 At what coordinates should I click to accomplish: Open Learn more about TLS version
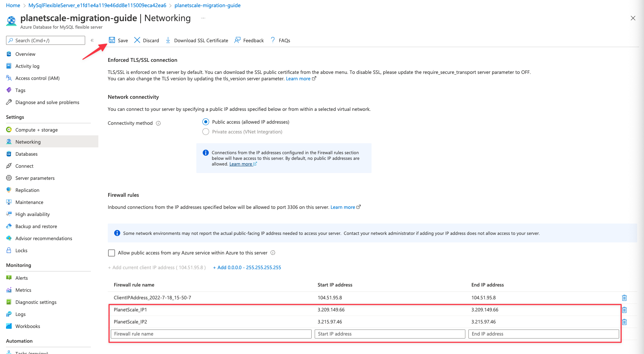coord(298,78)
